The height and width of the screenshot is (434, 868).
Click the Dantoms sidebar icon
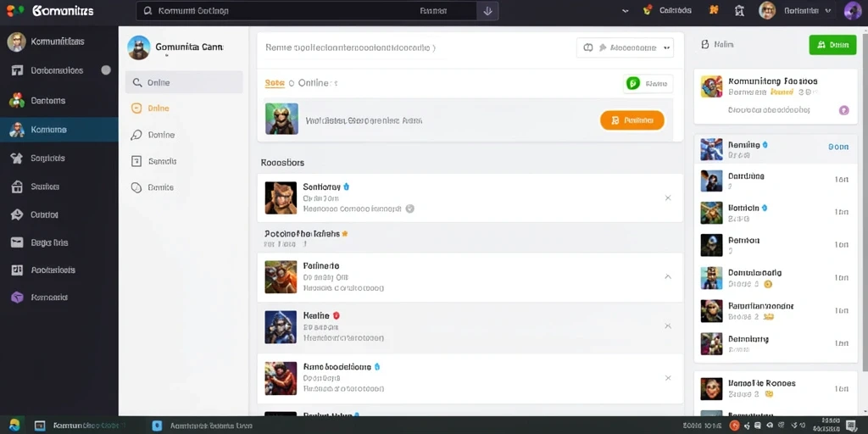tap(17, 100)
